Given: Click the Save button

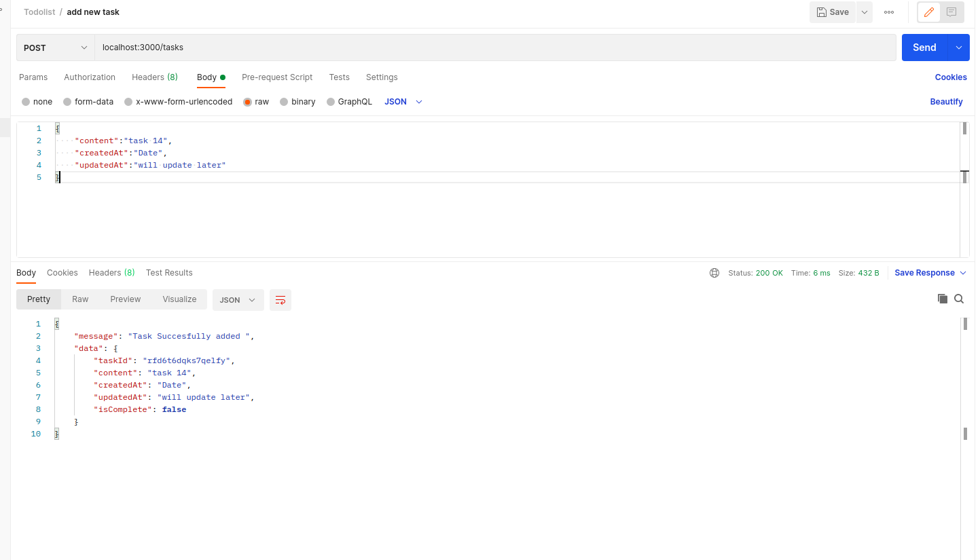Looking at the screenshot, I should [833, 12].
